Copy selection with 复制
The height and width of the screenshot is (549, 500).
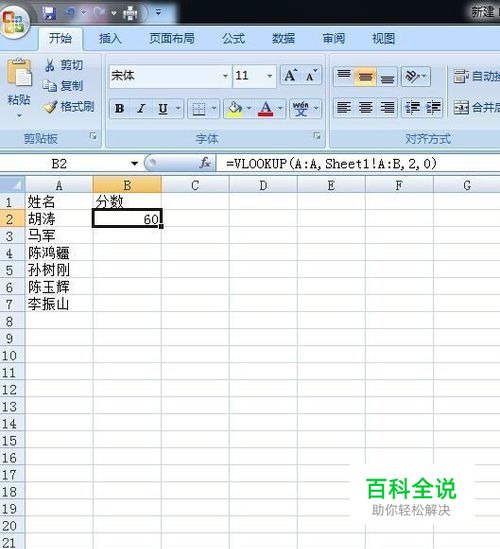[x=63, y=85]
